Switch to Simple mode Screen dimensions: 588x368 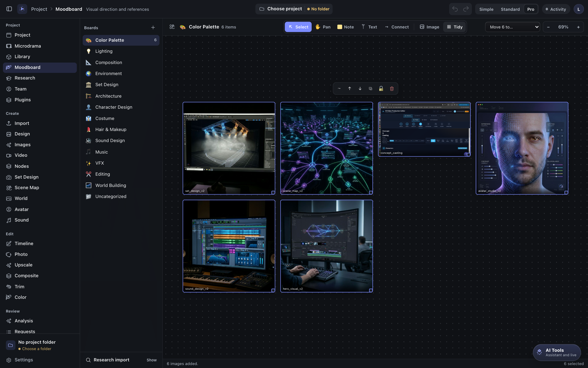tap(486, 9)
